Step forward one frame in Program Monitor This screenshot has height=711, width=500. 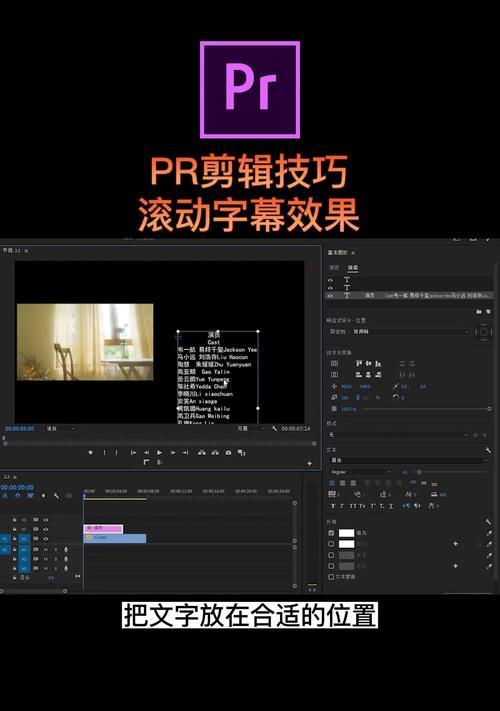coord(172,453)
